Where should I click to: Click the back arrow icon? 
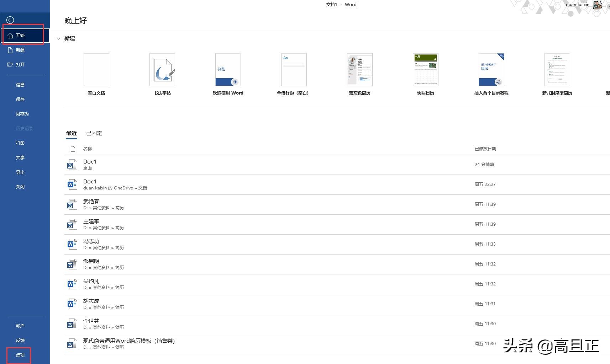coord(10,20)
